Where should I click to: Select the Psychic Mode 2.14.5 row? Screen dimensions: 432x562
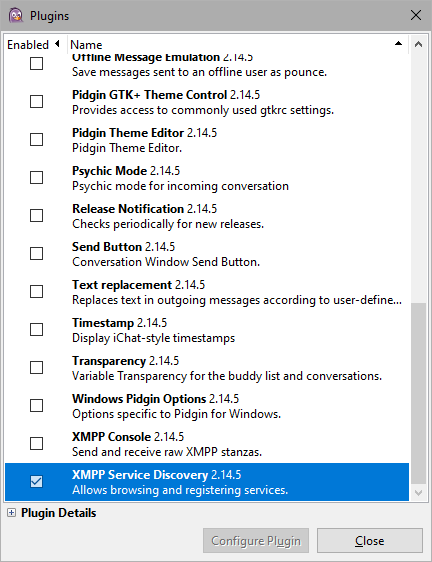(207, 178)
